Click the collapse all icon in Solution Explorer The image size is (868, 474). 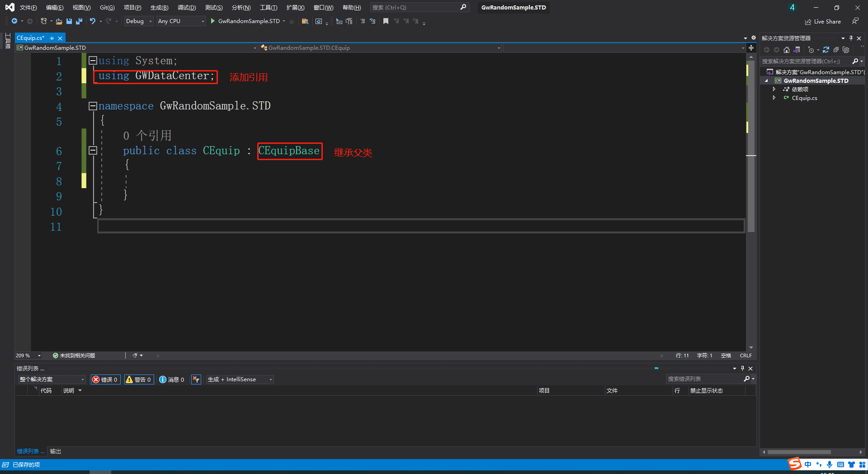point(836,50)
